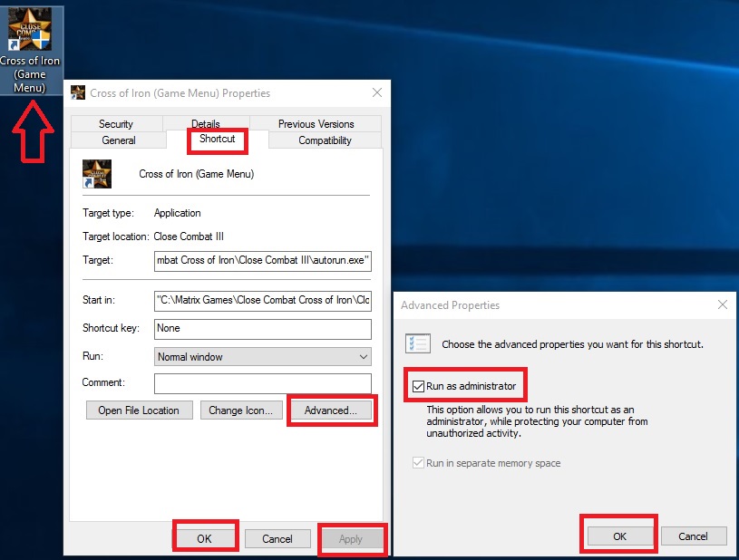Click OK in Advanced Properties dialog

point(619,536)
